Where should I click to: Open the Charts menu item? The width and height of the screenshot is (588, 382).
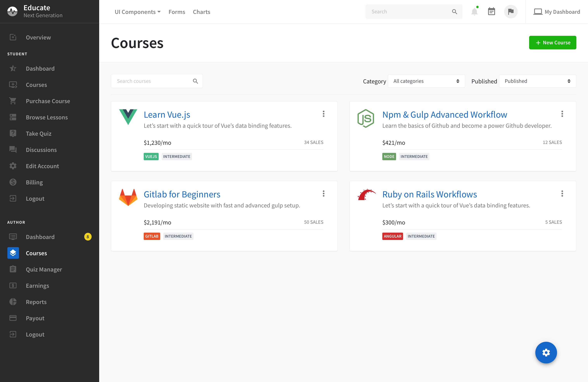tap(201, 12)
